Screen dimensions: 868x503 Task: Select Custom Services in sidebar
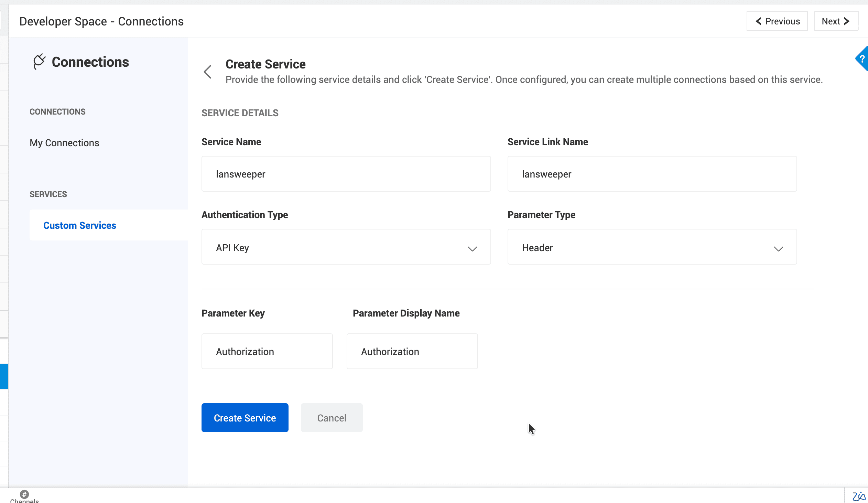click(x=79, y=225)
